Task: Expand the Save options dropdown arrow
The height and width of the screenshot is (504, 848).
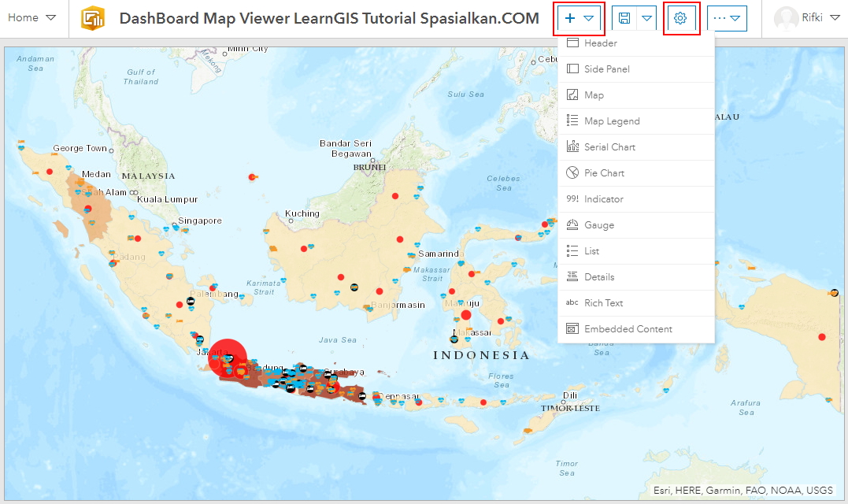Action: point(646,18)
